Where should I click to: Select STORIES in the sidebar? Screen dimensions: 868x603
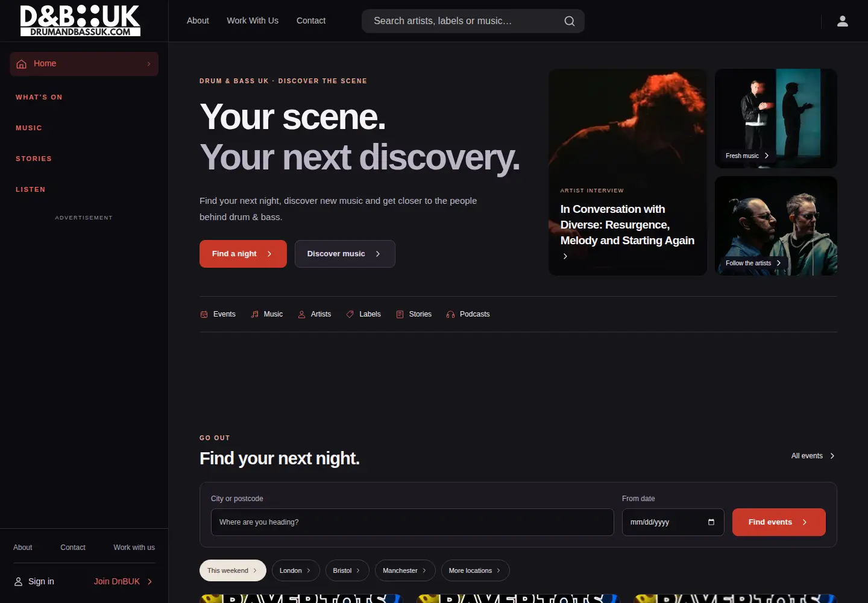pyautogui.click(x=34, y=159)
